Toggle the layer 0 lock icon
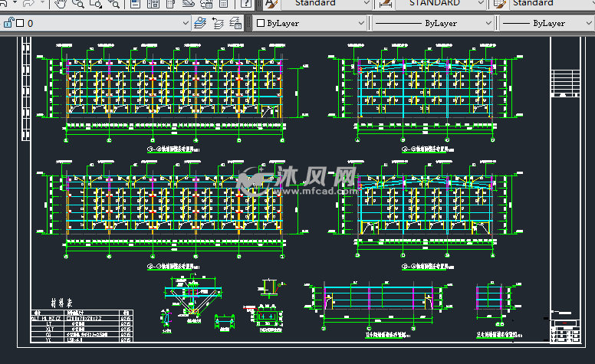The image size is (595, 364). pyautogui.click(x=8, y=23)
